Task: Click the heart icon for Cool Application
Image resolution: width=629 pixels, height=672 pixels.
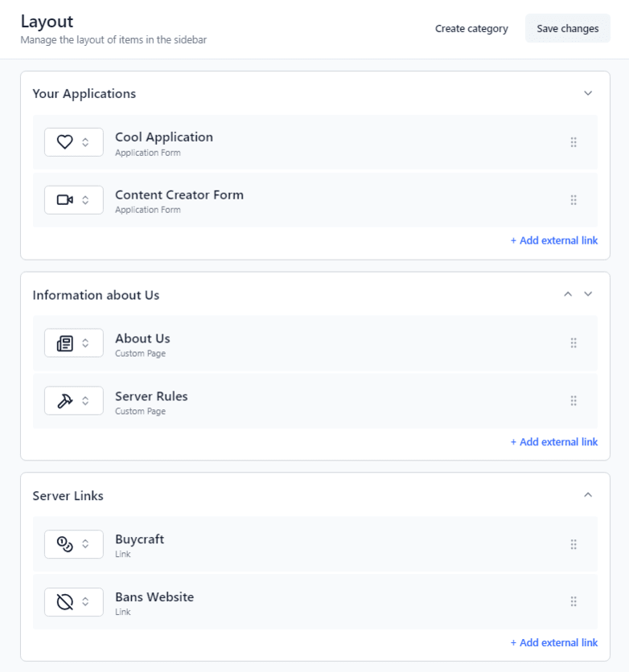Action: (x=65, y=142)
